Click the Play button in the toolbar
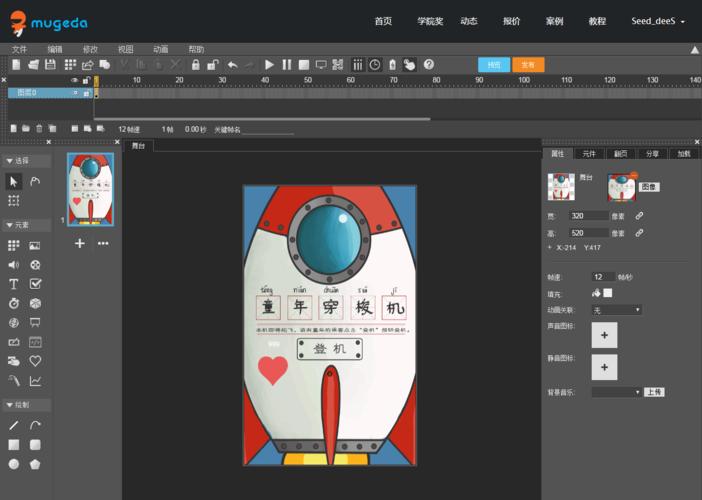The width and height of the screenshot is (702, 500). point(269,65)
